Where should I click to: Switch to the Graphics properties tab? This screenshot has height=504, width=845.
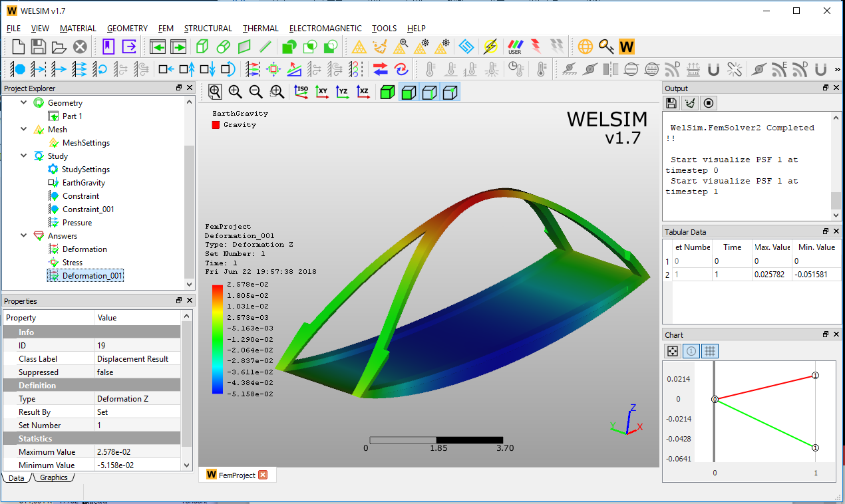click(x=53, y=477)
